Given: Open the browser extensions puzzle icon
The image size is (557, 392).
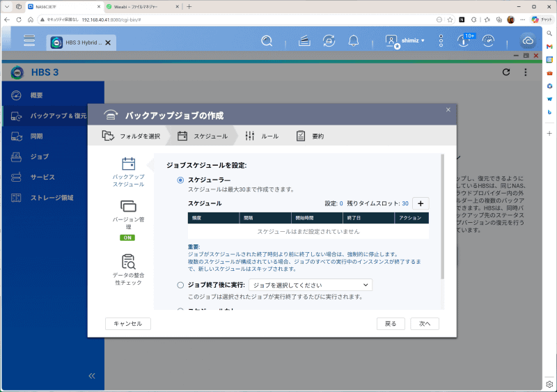Looking at the screenshot, I should pyautogui.click(x=473, y=20).
